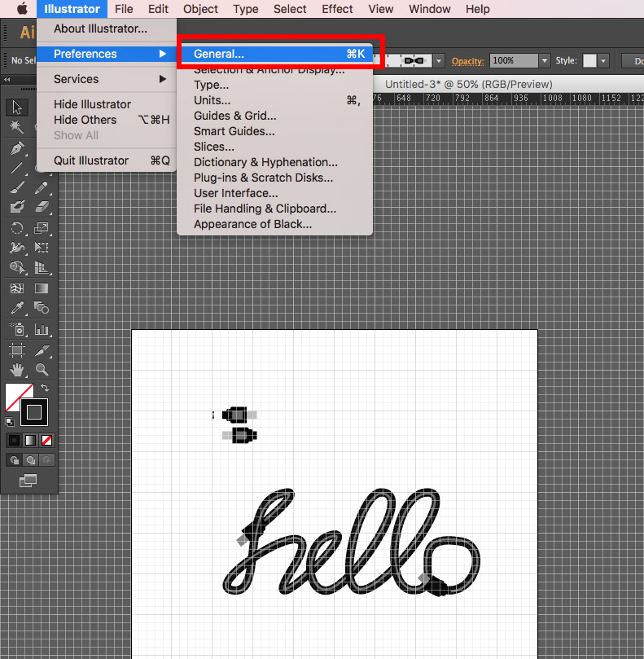
Task: Click the swap fill and stroke arrows
Action: coord(45,389)
